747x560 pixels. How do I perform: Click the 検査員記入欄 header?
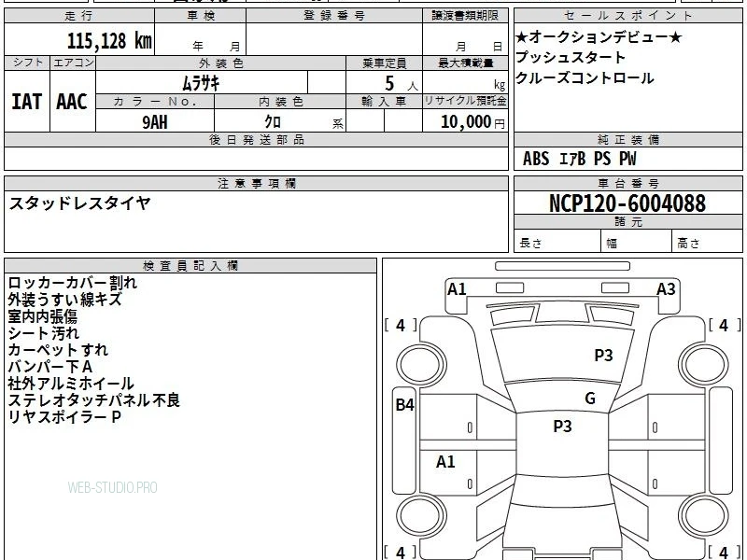(x=190, y=266)
